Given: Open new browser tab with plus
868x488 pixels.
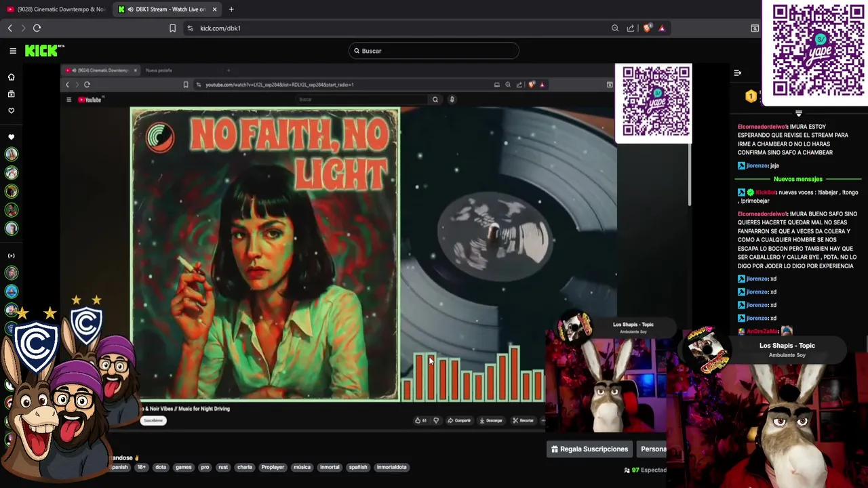Looking at the screenshot, I should pyautogui.click(x=231, y=9).
